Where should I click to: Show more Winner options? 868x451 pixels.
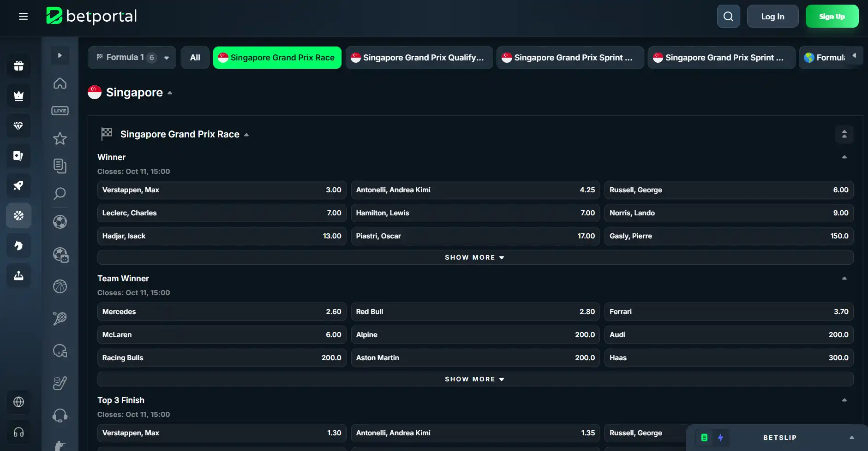(x=475, y=257)
